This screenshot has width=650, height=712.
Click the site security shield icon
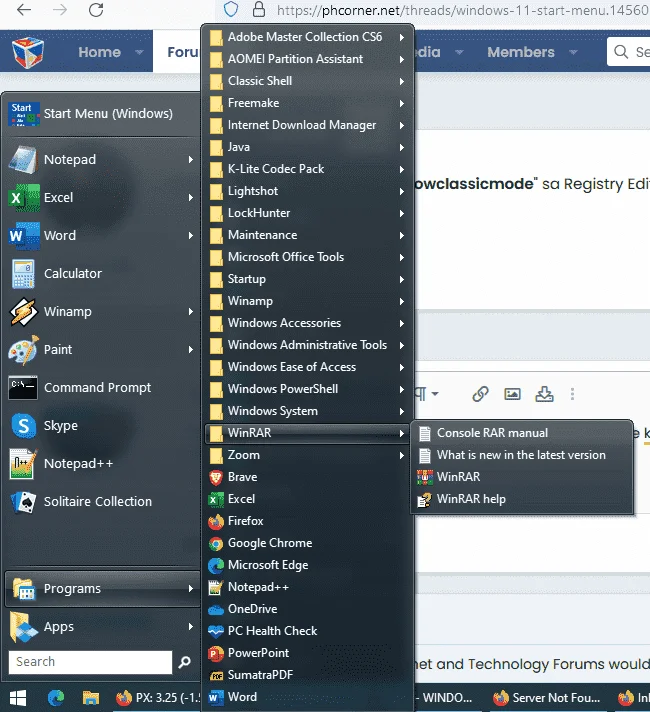click(231, 10)
